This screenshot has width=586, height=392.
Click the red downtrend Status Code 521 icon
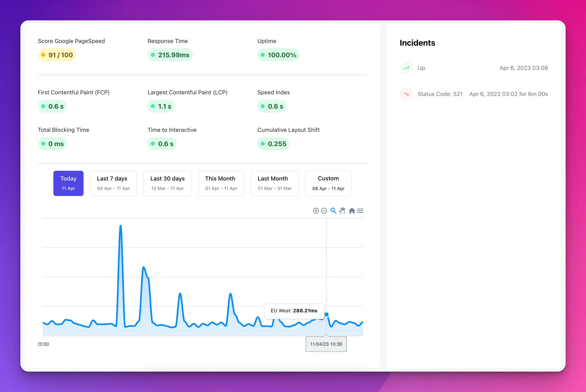(x=406, y=94)
